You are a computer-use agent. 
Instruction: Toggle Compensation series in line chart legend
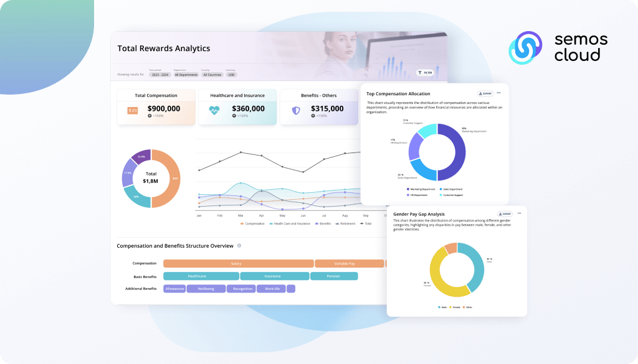click(252, 223)
